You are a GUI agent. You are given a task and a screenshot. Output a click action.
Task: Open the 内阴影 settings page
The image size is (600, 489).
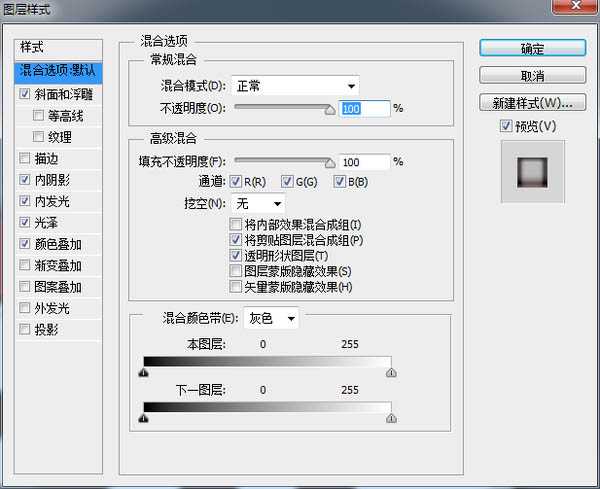coord(52,180)
